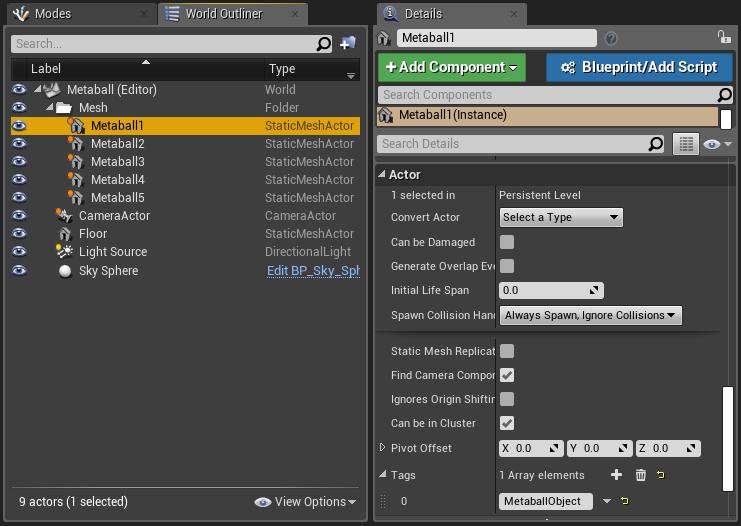Open Spawn Collision Handling dropdown

(x=590, y=315)
